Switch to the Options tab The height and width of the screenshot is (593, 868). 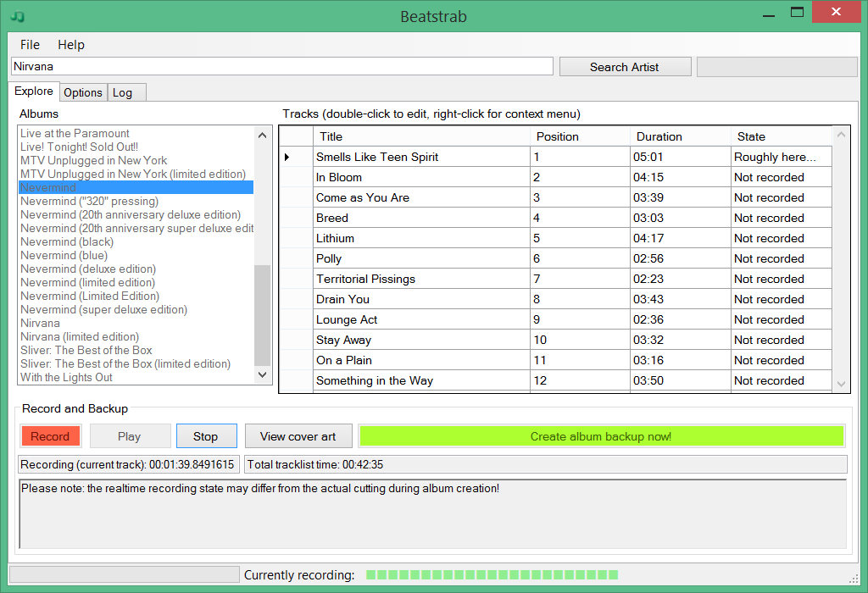pyautogui.click(x=83, y=92)
